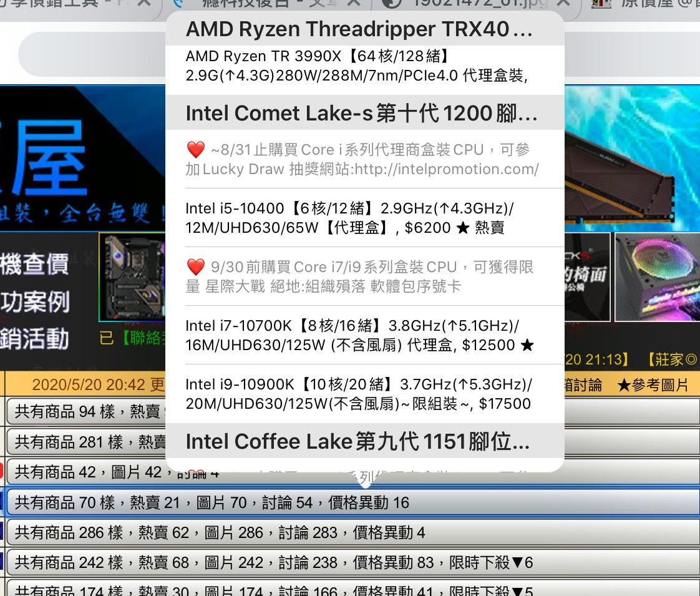Image resolution: width=700 pixels, height=596 pixels.
Task: Click the 【莊家◎ link
Action: (x=671, y=359)
